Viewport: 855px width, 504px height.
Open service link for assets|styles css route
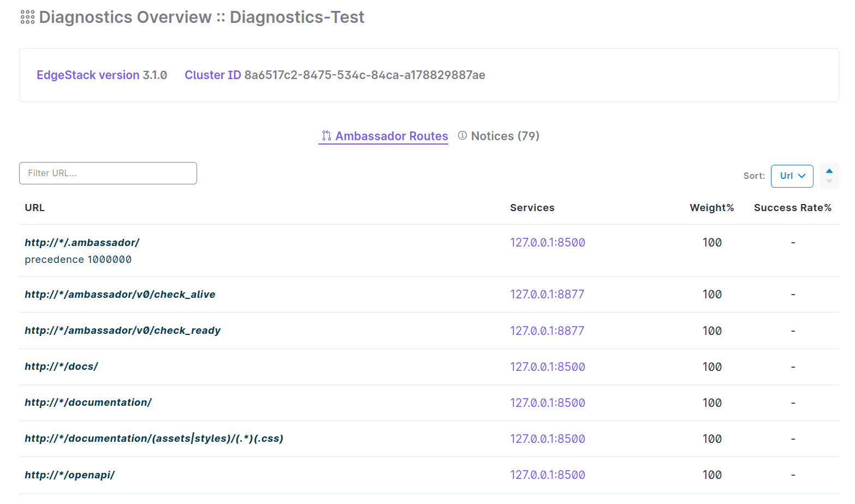[x=548, y=439]
